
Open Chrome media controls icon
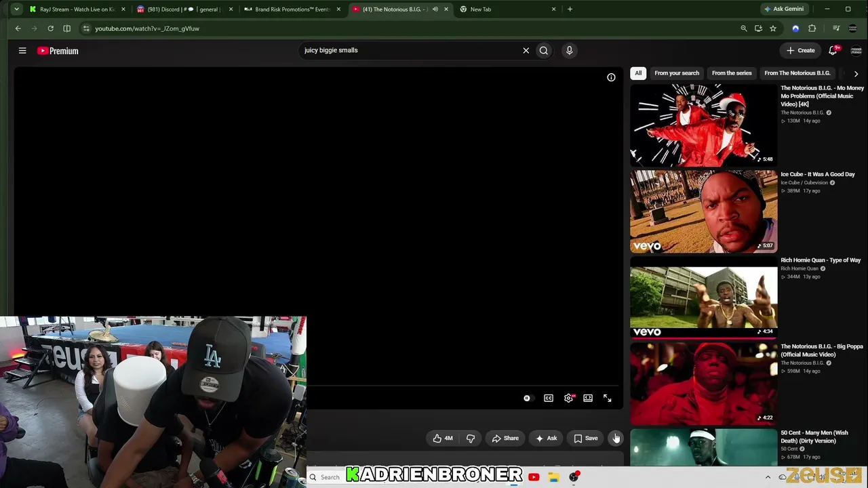(836, 28)
